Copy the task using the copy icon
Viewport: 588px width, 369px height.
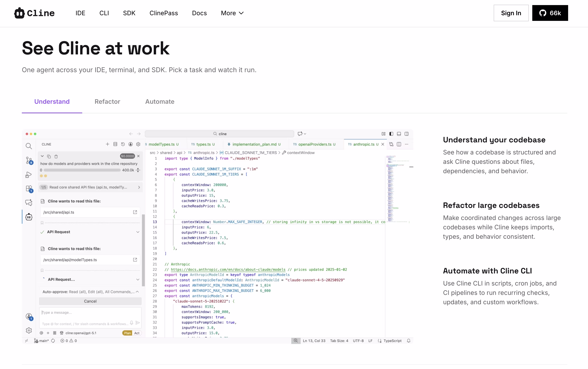point(49,156)
